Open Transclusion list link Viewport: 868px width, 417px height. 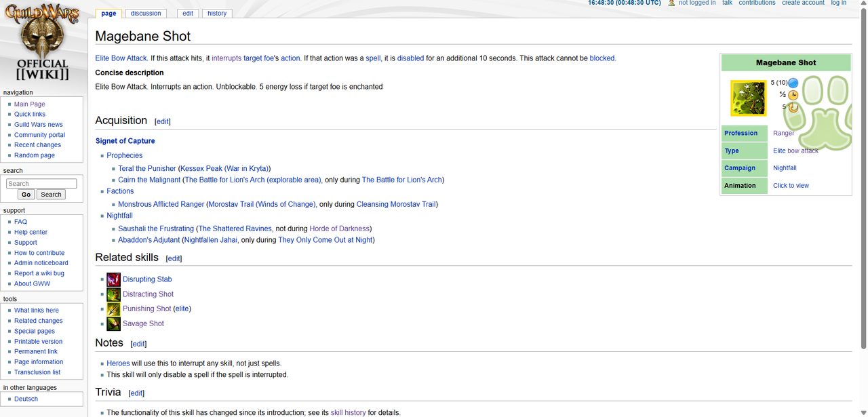tap(37, 372)
